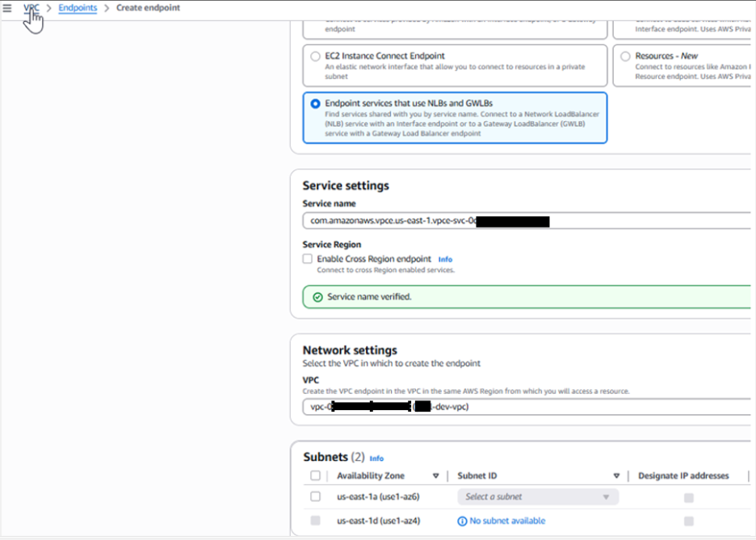Sort by Availability Zone column arrow
Image resolution: width=756 pixels, height=540 pixels.
(x=435, y=476)
